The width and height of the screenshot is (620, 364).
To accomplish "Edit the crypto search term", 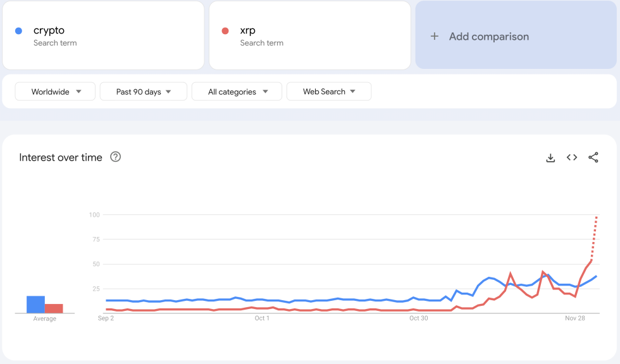I will point(49,30).
